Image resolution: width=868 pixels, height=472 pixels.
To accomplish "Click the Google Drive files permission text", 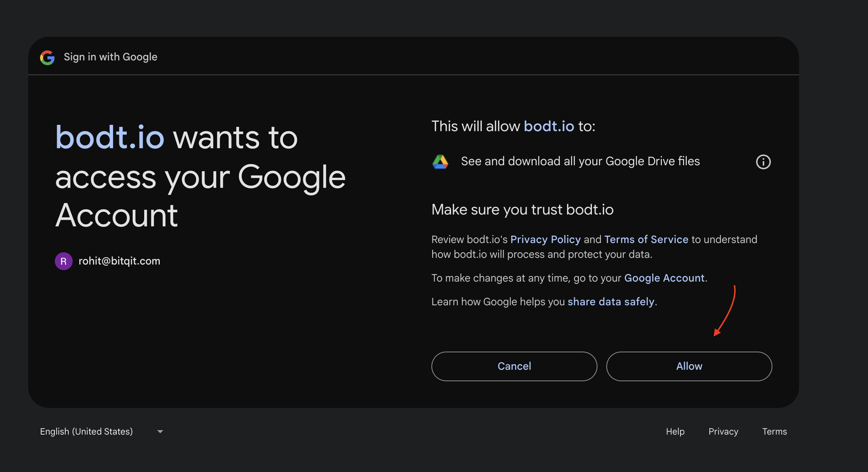I will click(580, 162).
